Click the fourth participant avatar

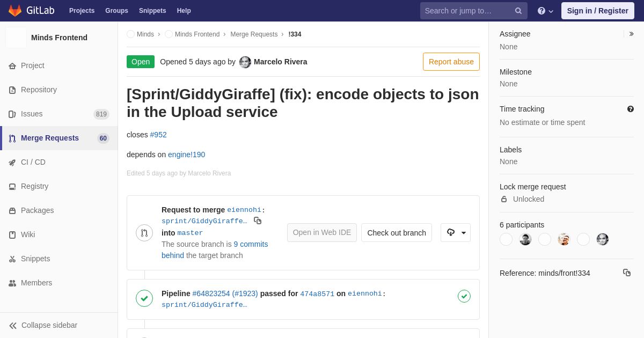tap(564, 239)
